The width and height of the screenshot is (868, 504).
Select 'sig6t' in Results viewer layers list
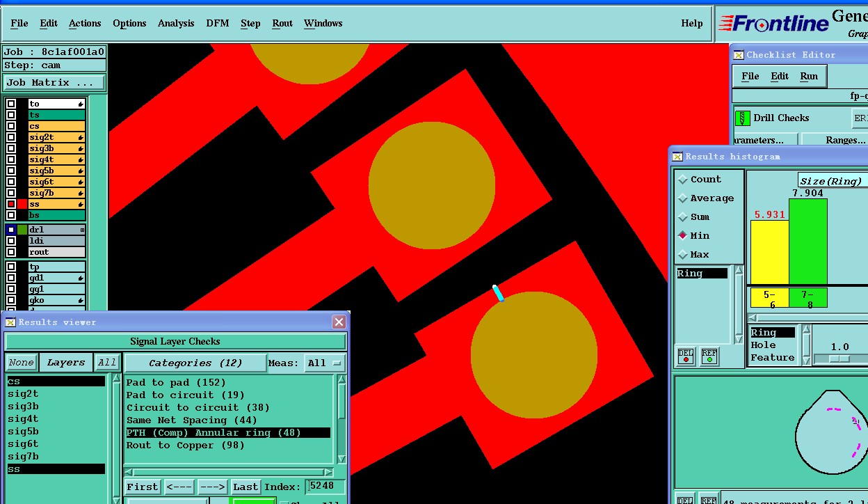tap(56, 443)
